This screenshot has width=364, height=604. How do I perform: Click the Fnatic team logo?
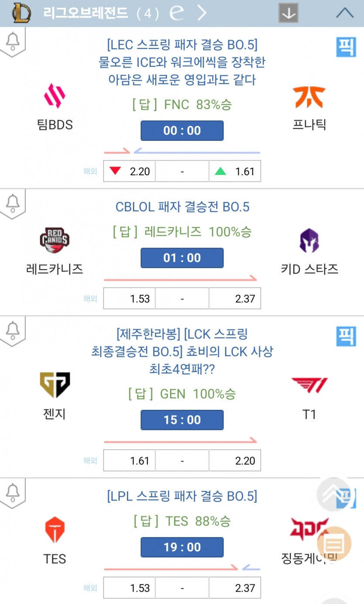click(x=309, y=97)
